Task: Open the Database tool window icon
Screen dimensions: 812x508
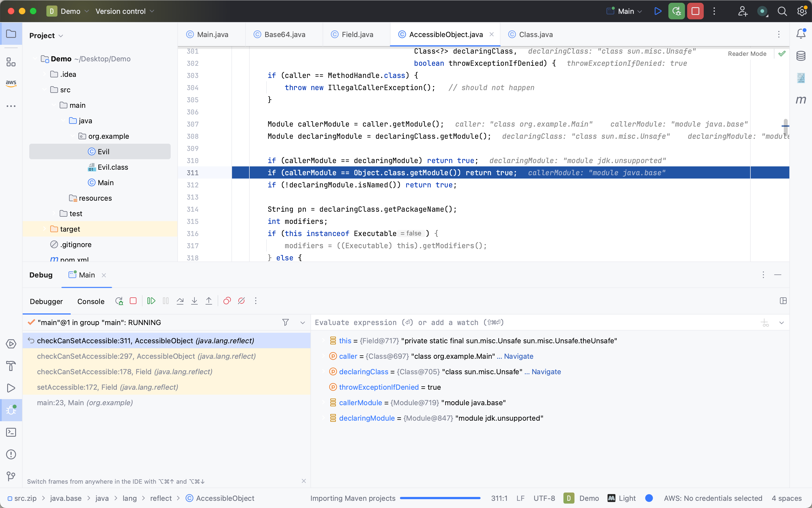Action: (801, 56)
